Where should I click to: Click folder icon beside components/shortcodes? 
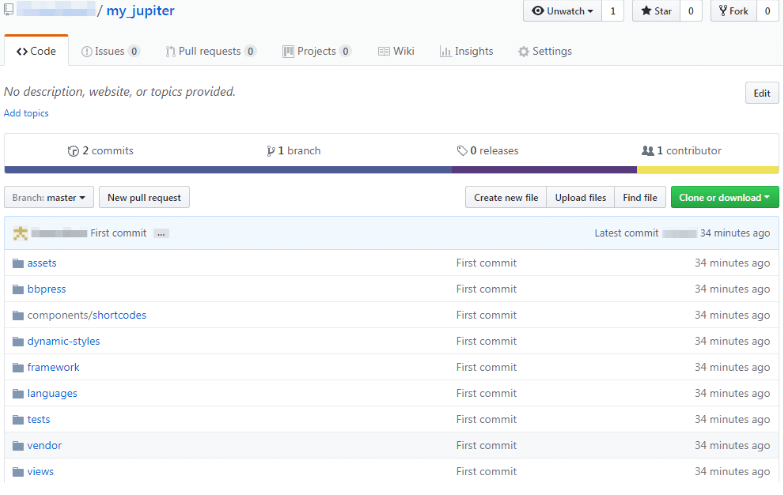pos(18,315)
